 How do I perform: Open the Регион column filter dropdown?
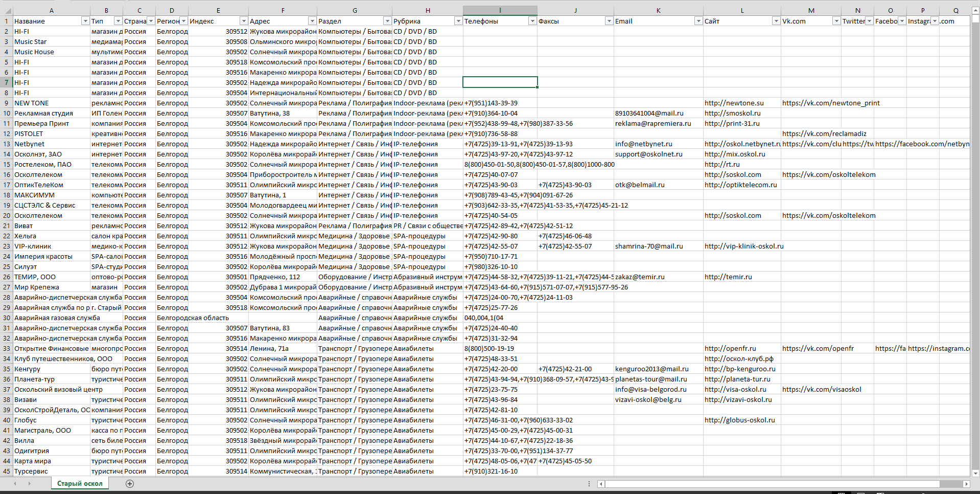tap(183, 21)
